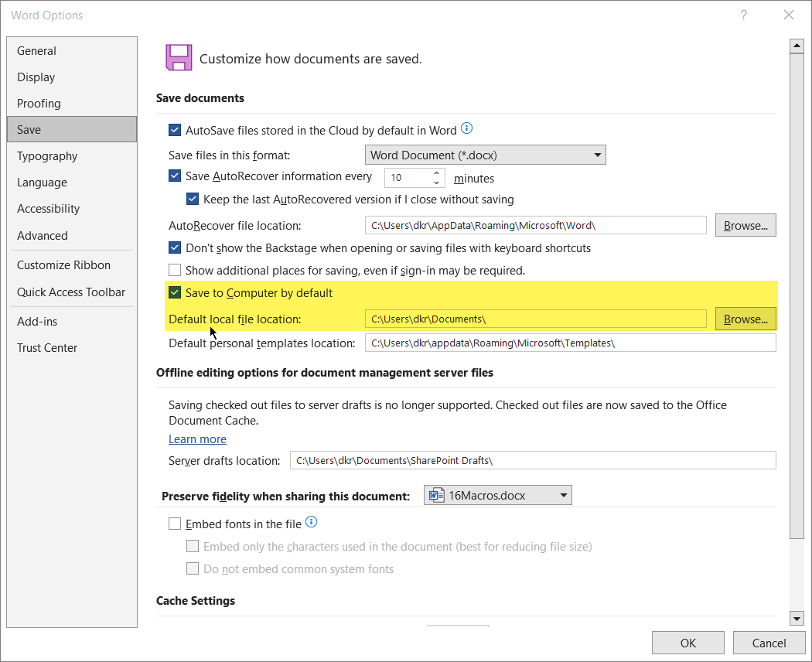Viewport: 812px width, 662px height.
Task: Open the 16Macros.docx document dropdown
Action: pyautogui.click(x=498, y=495)
